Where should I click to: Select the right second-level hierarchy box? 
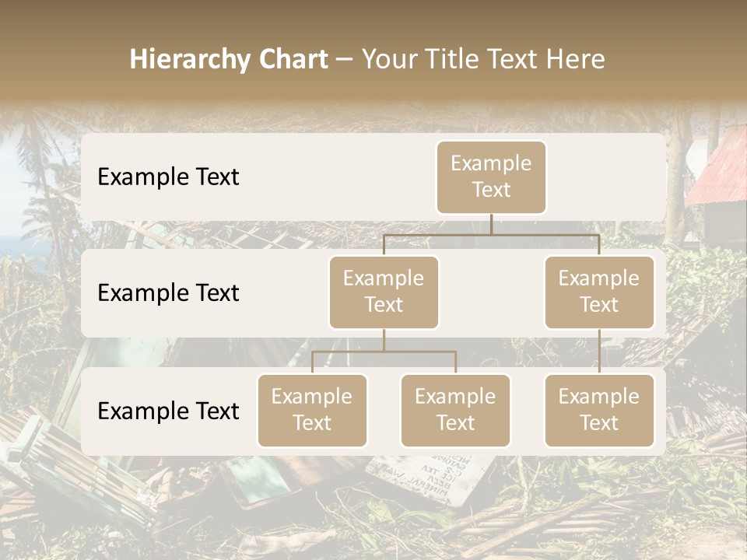(599, 292)
